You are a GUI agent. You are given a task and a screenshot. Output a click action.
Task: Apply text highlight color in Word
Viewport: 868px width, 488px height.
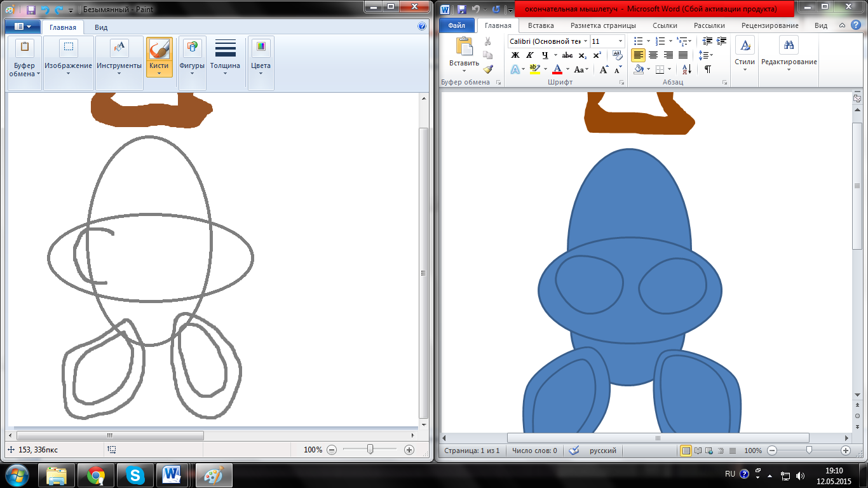(534, 69)
